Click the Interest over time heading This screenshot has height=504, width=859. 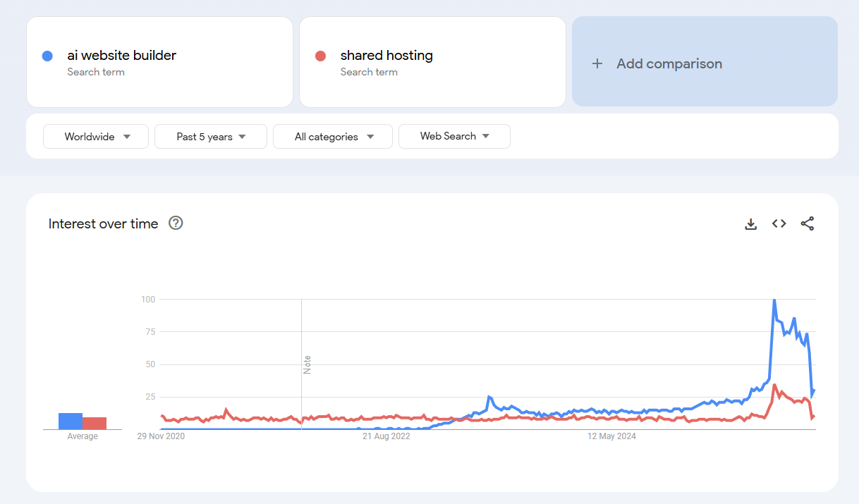[103, 223]
